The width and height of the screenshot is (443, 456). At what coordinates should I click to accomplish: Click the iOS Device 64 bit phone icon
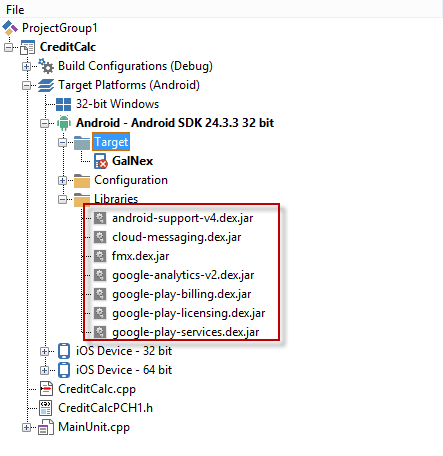[64, 370]
